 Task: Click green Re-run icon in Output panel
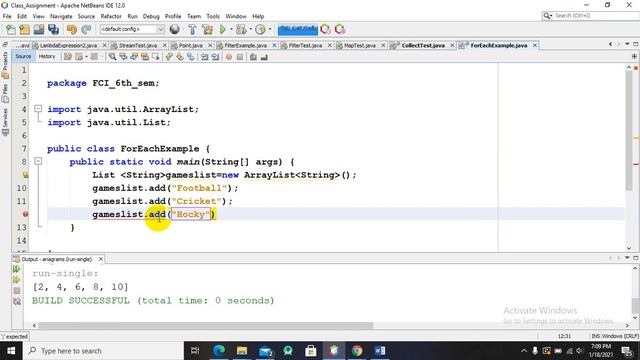(x=17, y=269)
